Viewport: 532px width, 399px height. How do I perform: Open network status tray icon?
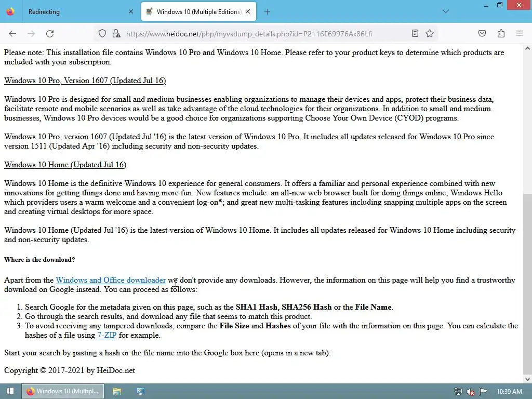click(x=458, y=392)
